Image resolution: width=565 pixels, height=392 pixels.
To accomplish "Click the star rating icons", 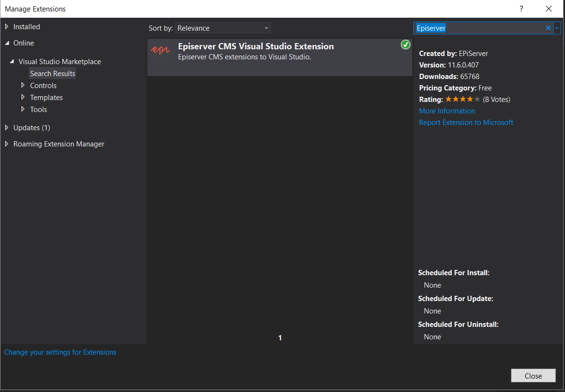I will pyautogui.click(x=462, y=100).
